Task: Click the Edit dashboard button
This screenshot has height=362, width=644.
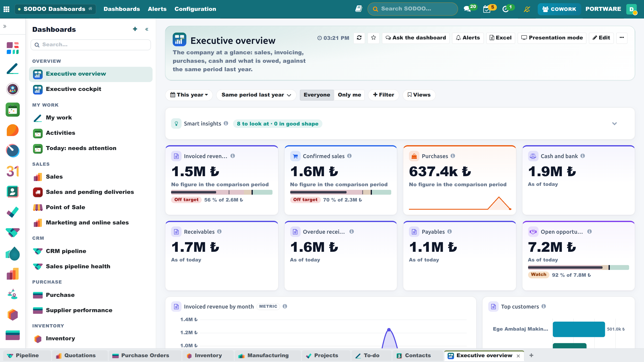Action: [601, 38]
